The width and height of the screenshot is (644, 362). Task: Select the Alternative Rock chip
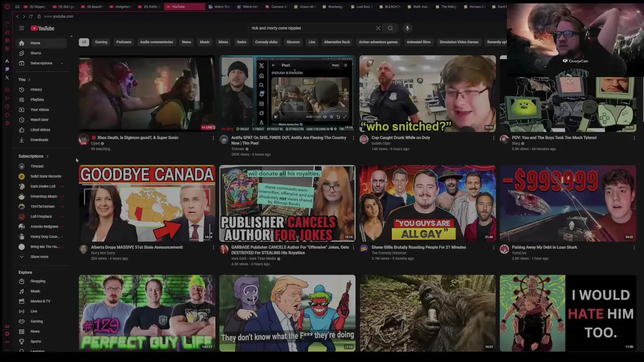pos(337,42)
